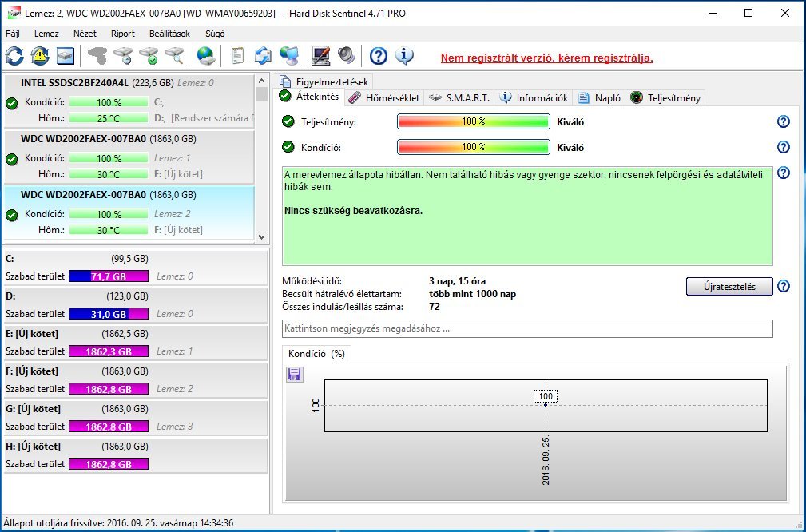
Task: Click the Újratesztelés button
Action: [x=729, y=286]
